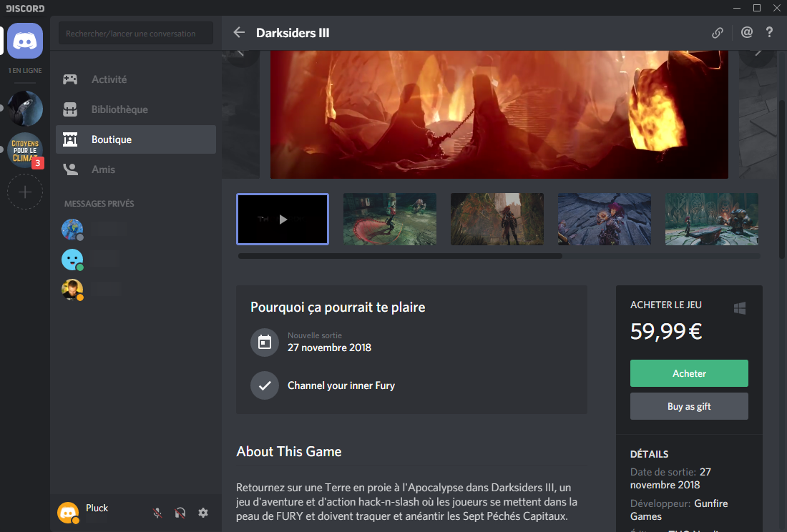Copy the store page link icon
Viewport: 787px width, 532px height.
[717, 33]
